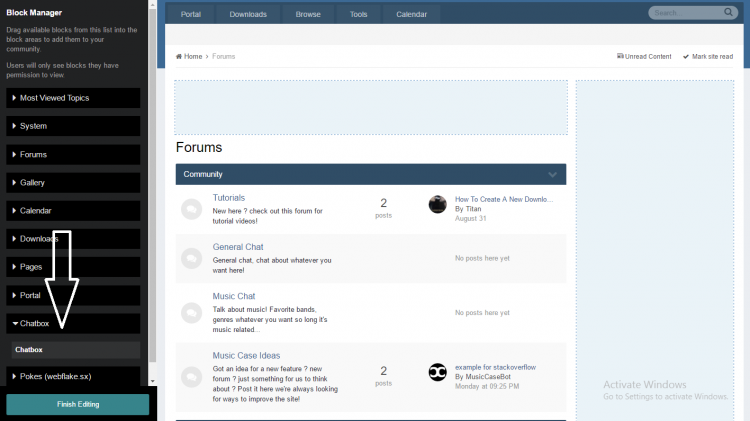Mark site read using checkmark link

(x=711, y=57)
